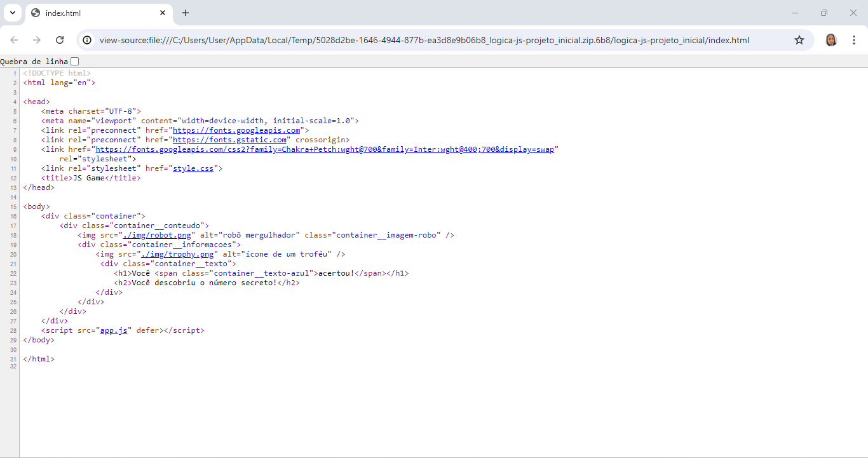Go back to the previous page

14,40
